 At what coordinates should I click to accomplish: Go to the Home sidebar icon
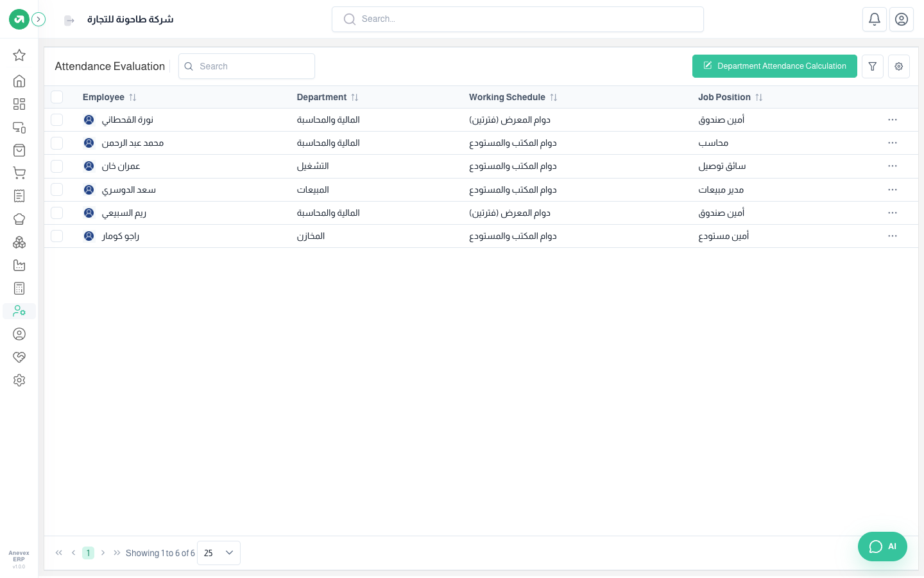pyautogui.click(x=19, y=81)
